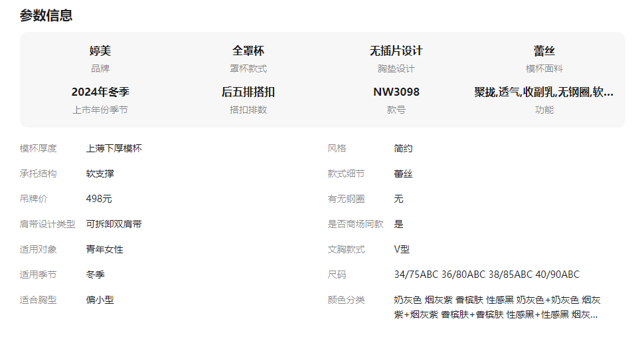Click the 全罩杯 cup style value
This screenshot has width=644, height=339.
pos(248,51)
